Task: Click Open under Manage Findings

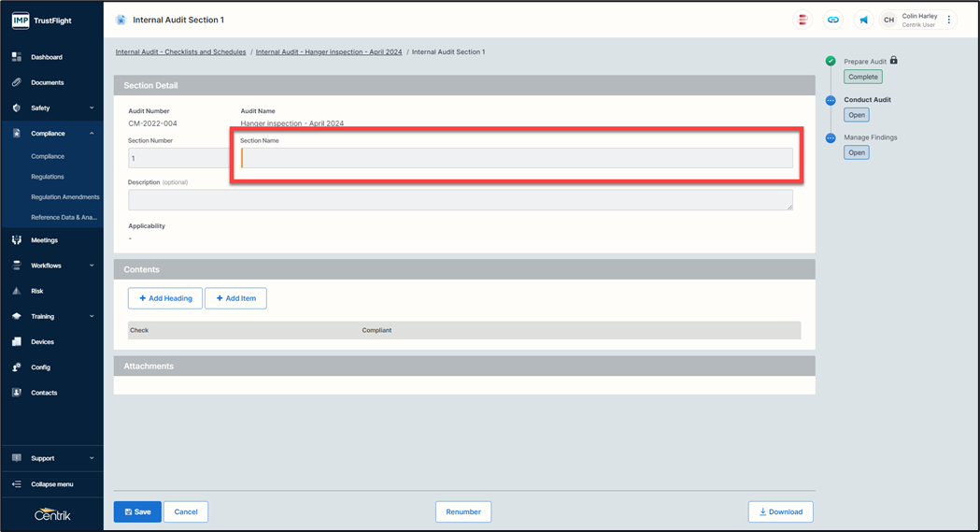Action: click(857, 152)
